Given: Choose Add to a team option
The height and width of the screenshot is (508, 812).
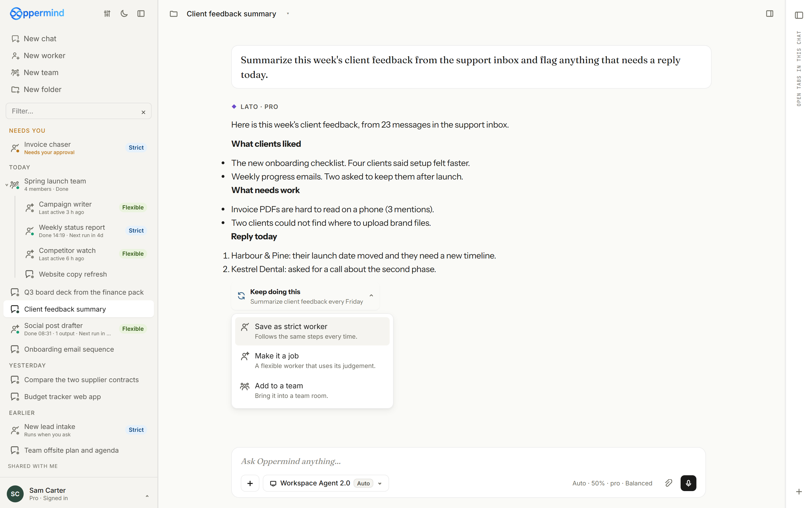Looking at the screenshot, I should tap(312, 390).
